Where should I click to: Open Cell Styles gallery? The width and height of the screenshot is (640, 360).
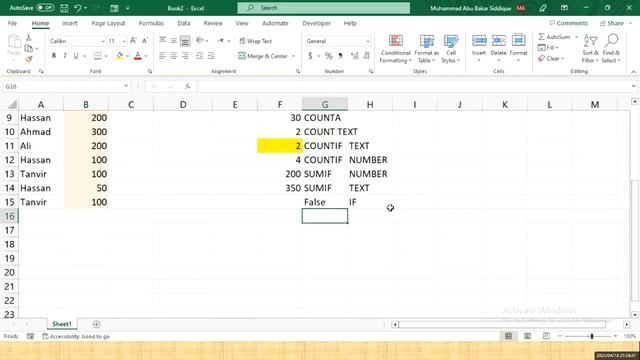click(x=451, y=49)
